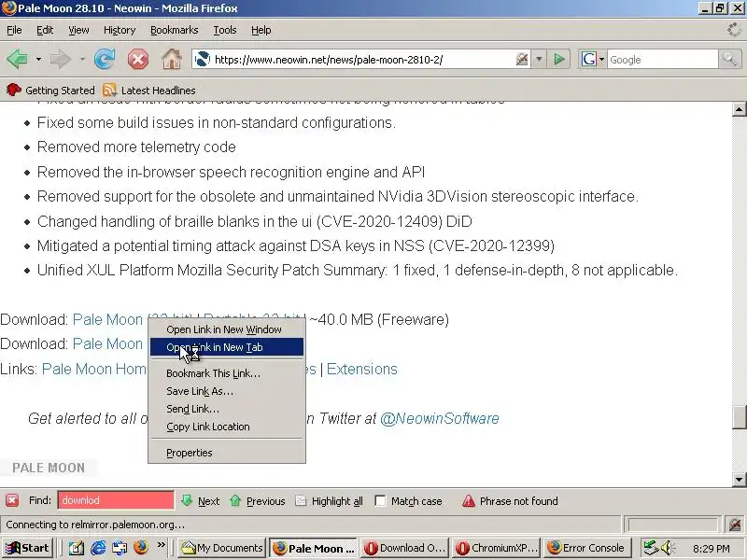Select Copy Link Location
Viewport: 747px width, 560px height.
click(227, 427)
